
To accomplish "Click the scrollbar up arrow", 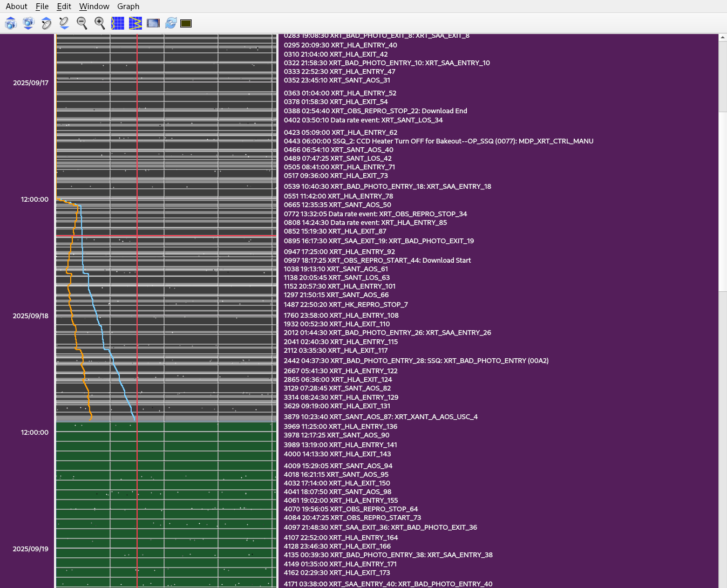I will 723,38.
